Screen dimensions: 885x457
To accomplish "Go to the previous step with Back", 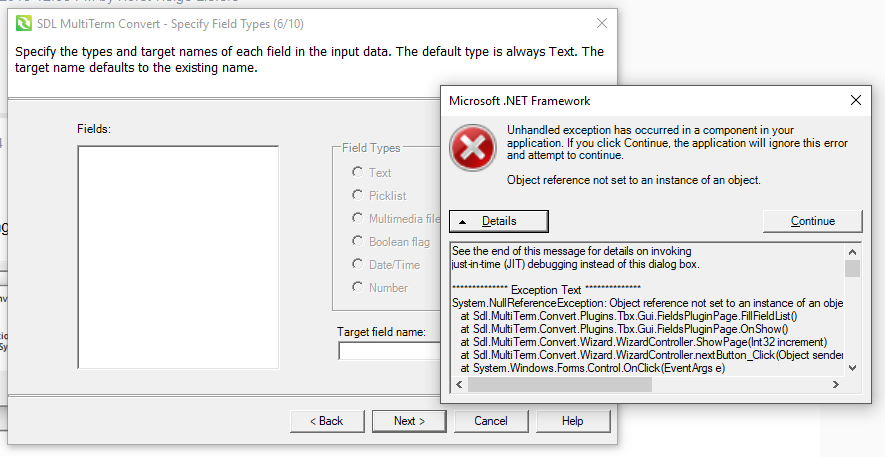I will [x=325, y=421].
